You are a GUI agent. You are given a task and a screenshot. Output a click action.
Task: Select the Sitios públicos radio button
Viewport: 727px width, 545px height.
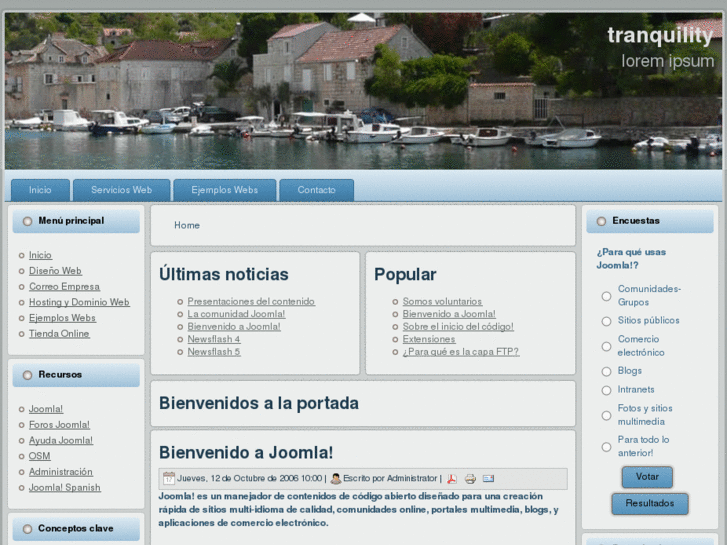[606, 321]
